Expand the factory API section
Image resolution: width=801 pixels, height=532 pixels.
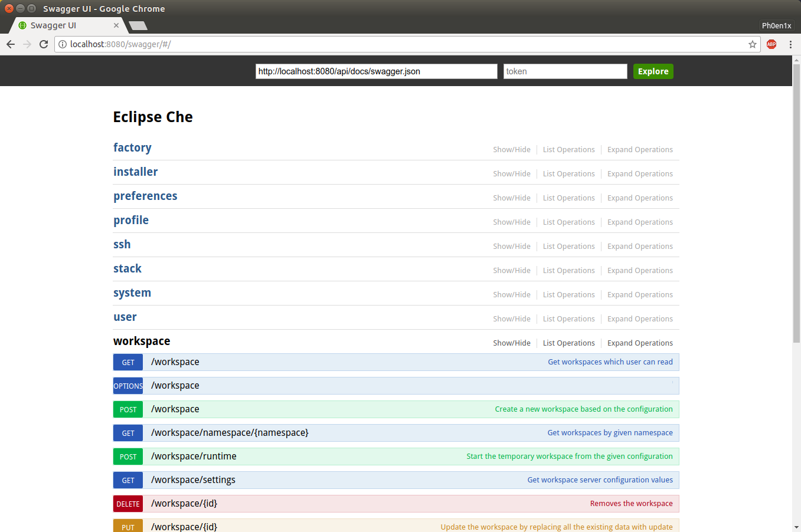click(132, 147)
